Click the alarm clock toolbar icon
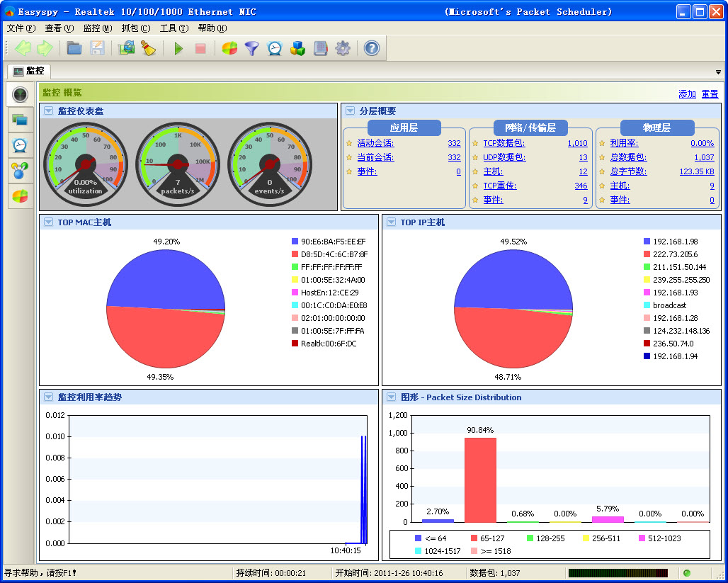 pyautogui.click(x=274, y=48)
